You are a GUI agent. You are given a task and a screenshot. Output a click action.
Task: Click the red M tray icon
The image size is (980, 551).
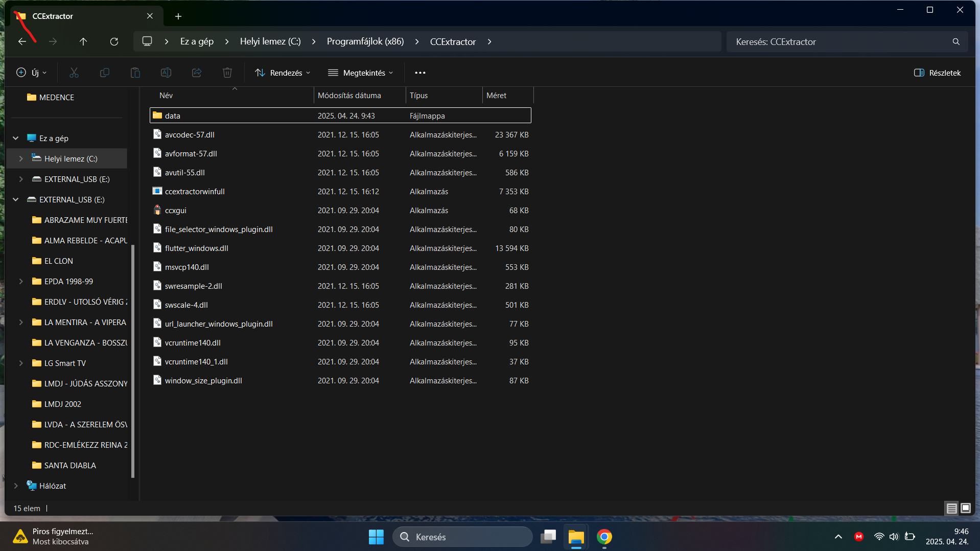tap(858, 537)
